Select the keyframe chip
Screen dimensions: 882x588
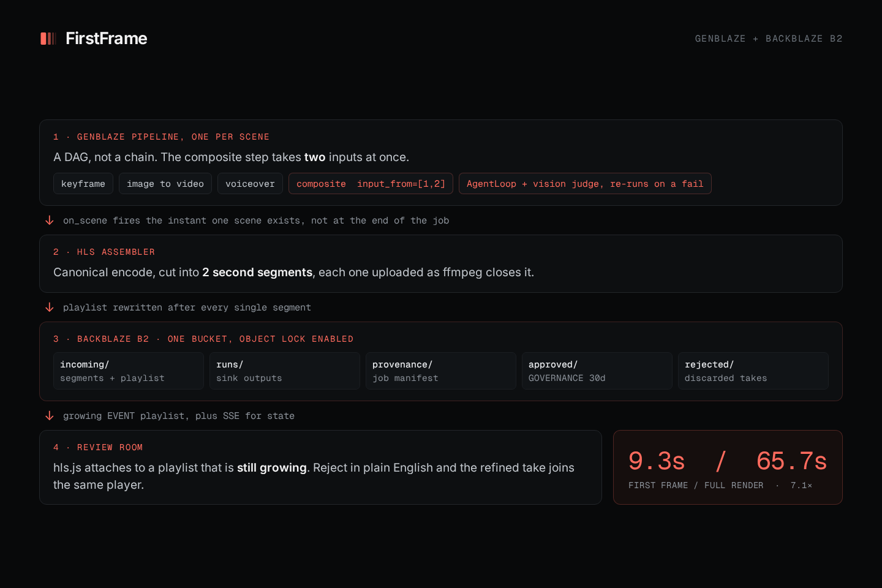pos(83,184)
